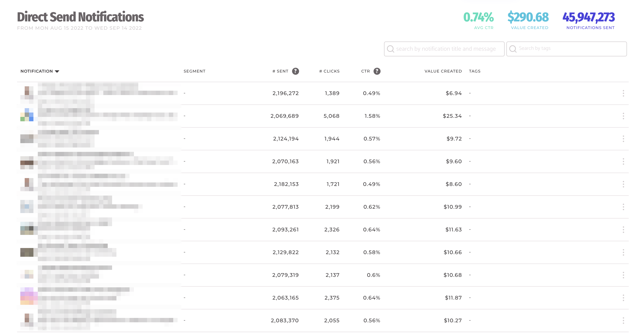644x333 pixels.
Task: Click the # CLICKS column header
Action: click(329, 71)
